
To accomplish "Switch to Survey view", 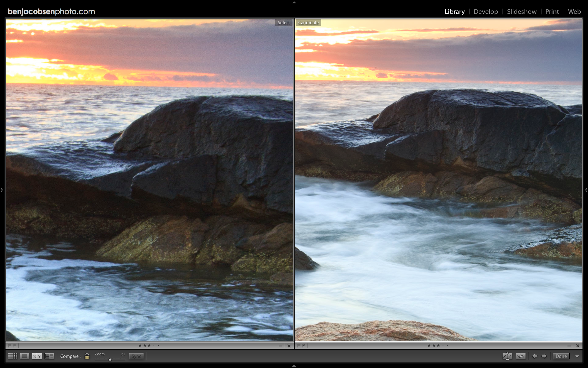I will pos(49,356).
